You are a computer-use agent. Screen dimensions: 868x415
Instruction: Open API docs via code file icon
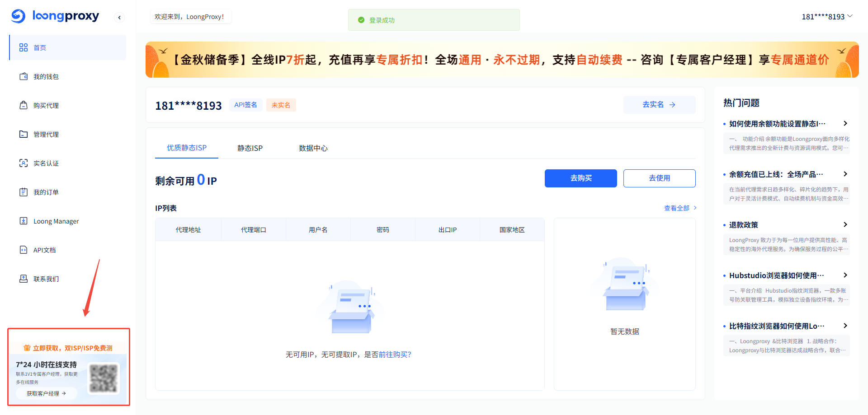tap(24, 250)
